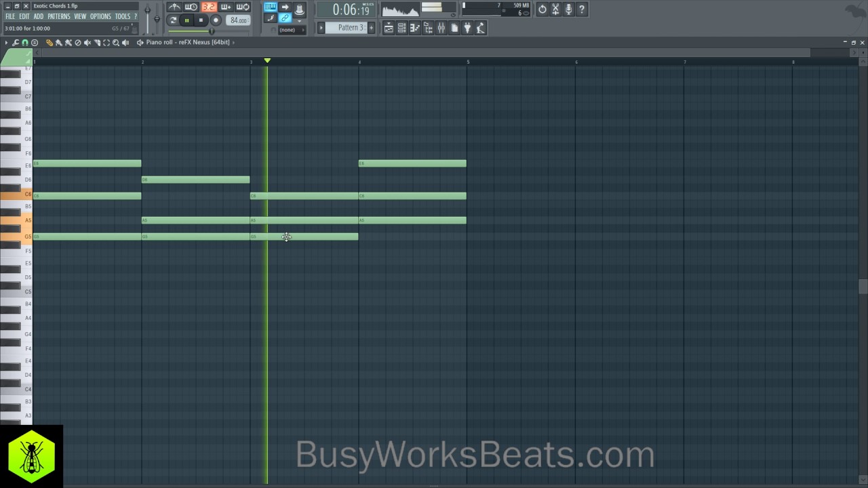This screenshot has width=868, height=488.
Task: Select the Delete tool in piano roll
Action: [77, 42]
